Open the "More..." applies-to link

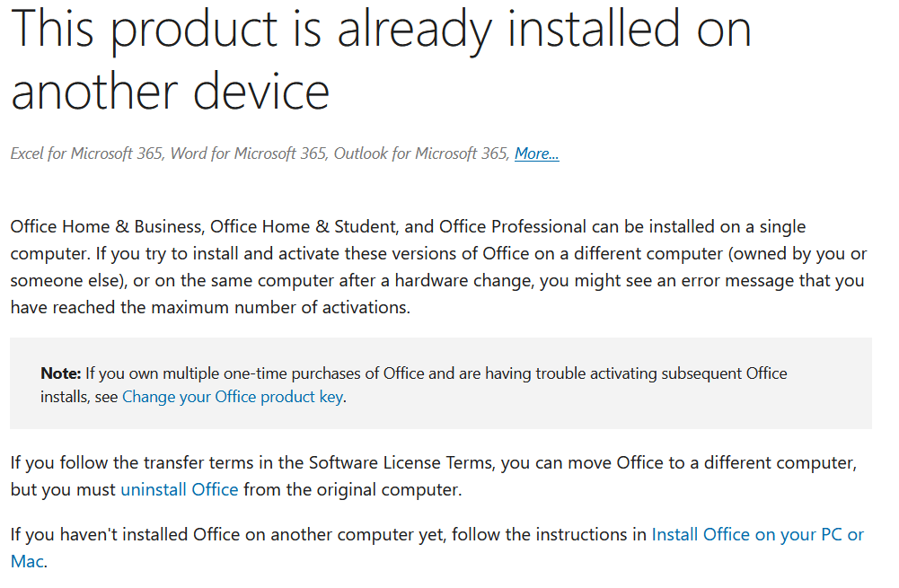[536, 154]
